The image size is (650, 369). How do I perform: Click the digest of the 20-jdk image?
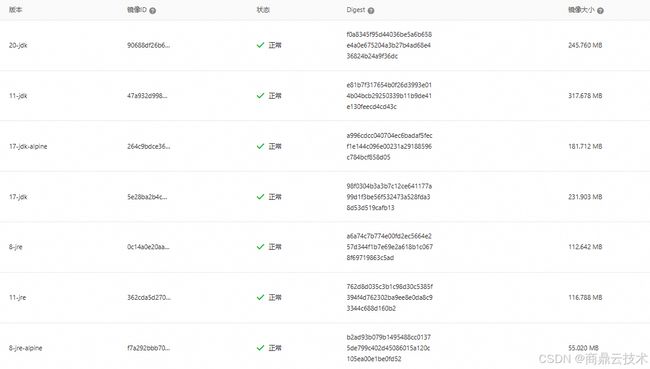click(389, 45)
